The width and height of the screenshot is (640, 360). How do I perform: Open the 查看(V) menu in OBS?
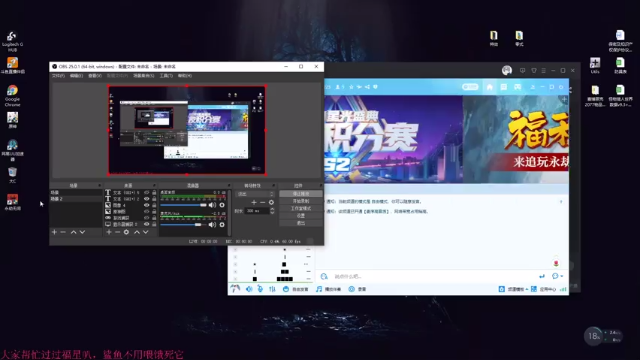pos(95,76)
